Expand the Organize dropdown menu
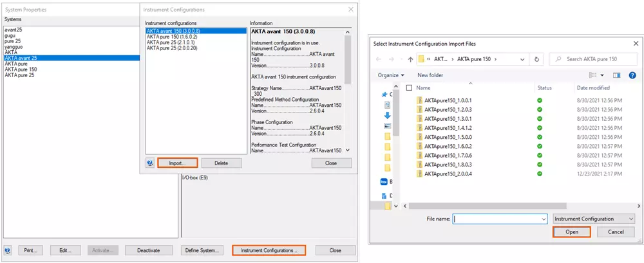The width and height of the screenshot is (644, 263). [x=392, y=75]
